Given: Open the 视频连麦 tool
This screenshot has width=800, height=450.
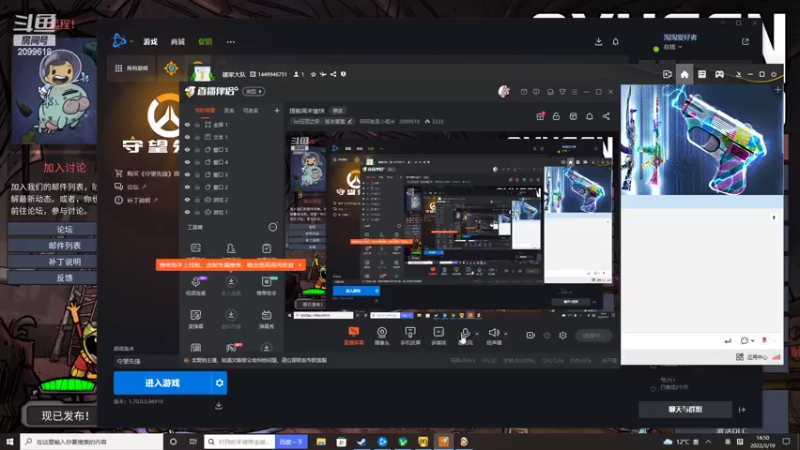Looking at the screenshot, I should [x=196, y=285].
